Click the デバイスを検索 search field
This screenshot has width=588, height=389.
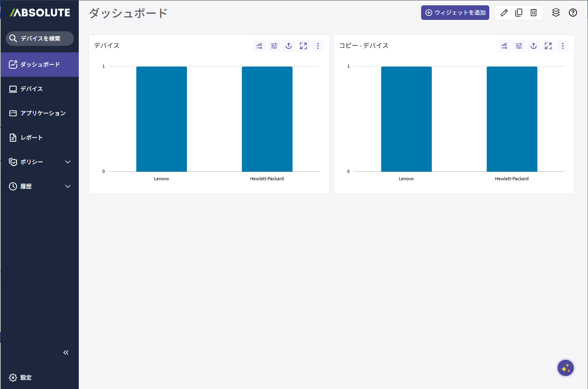coord(40,39)
